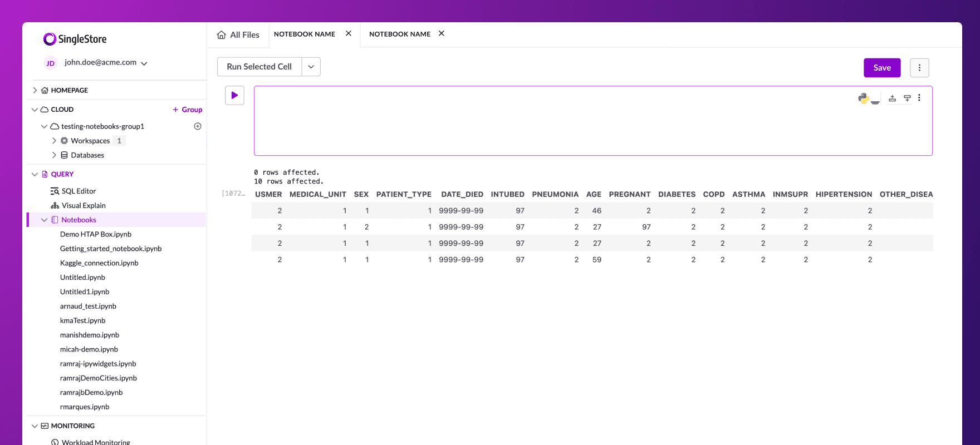Viewport: 980px width, 445px height.
Task: Open notebook more options beside Save
Action: pos(919,68)
